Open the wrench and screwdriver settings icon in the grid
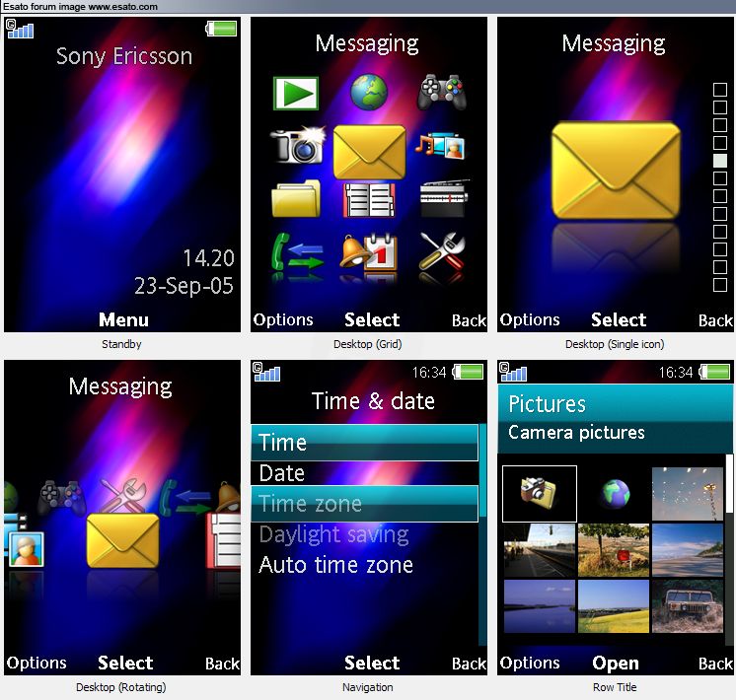Screen dimensions: 736x700 tap(442, 251)
